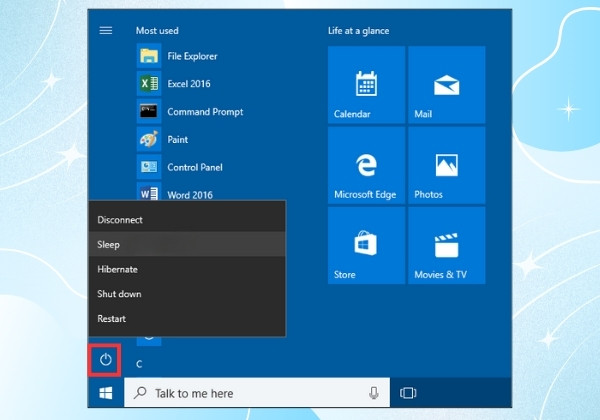Click the Windows Start button
The image size is (600, 420).
pyautogui.click(x=106, y=393)
